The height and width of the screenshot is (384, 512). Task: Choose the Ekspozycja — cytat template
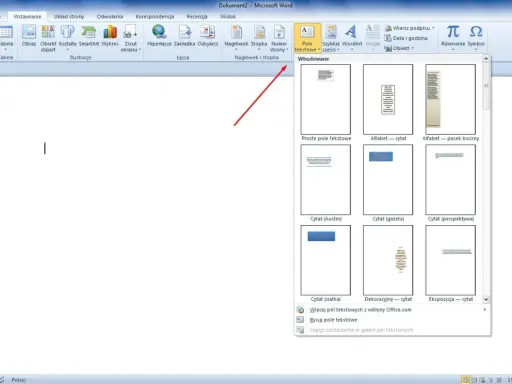point(450,260)
